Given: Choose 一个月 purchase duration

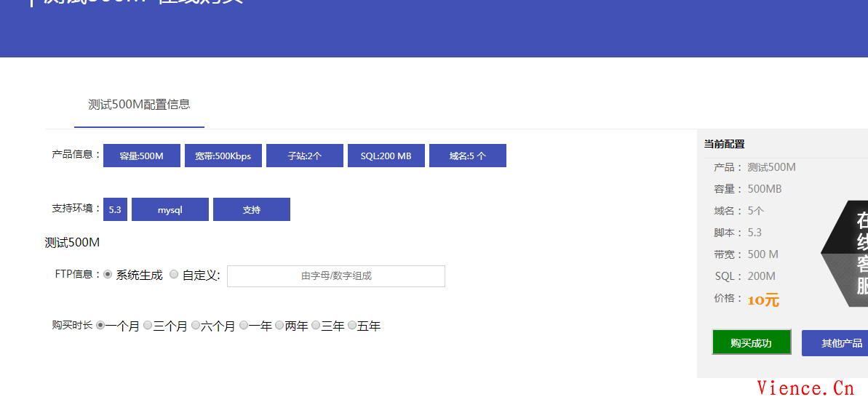Looking at the screenshot, I should click(100, 326).
